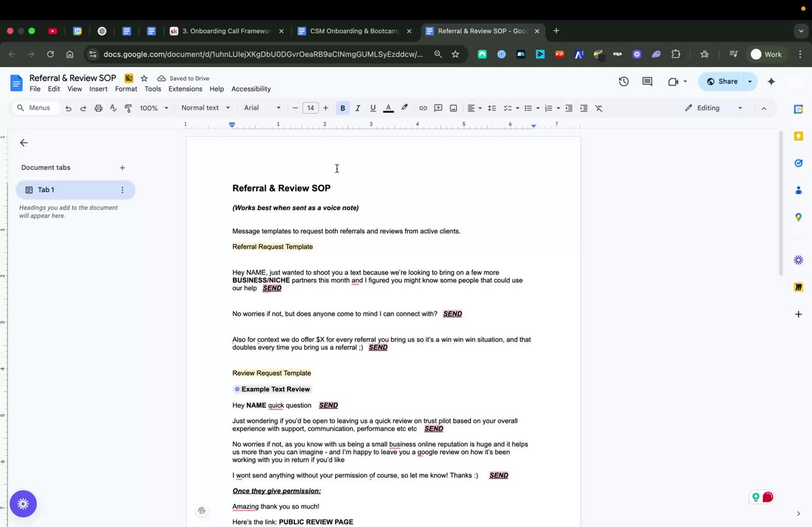Select Tab 1 in document tabs

75,190
